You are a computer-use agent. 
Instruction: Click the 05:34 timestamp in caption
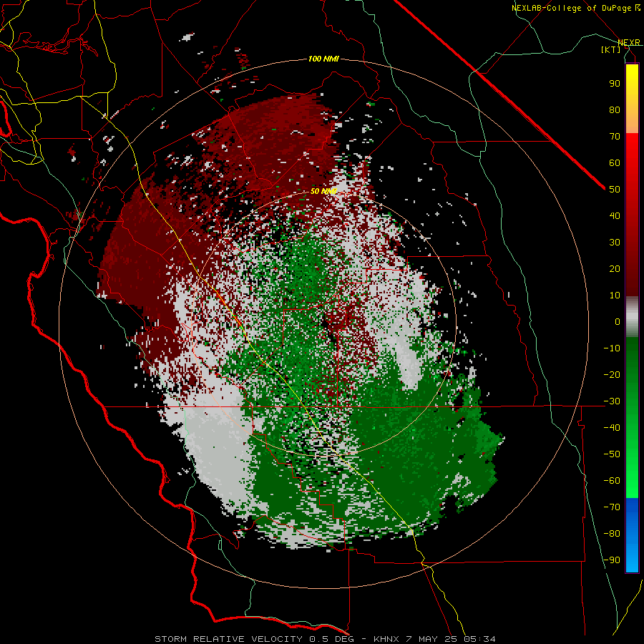point(479,639)
